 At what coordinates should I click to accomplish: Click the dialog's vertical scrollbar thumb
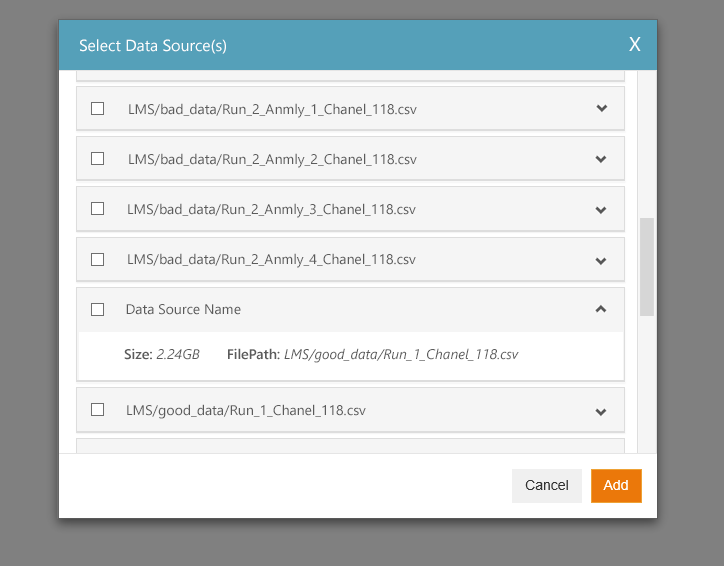pyautogui.click(x=646, y=267)
